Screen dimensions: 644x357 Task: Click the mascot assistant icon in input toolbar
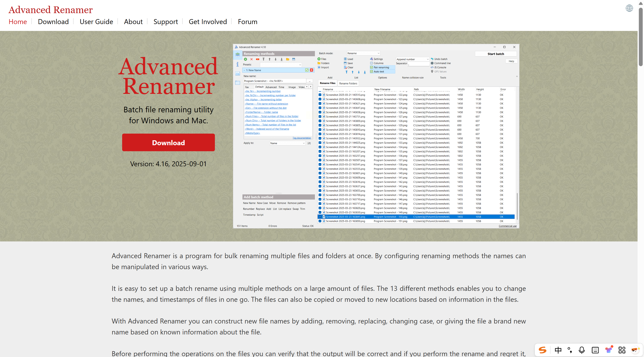pos(635,350)
